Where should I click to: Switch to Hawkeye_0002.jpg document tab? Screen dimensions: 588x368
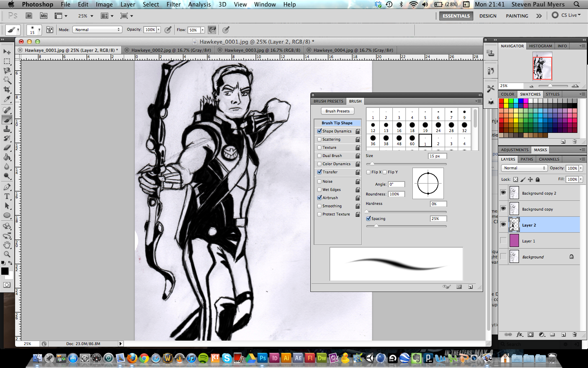[171, 50]
